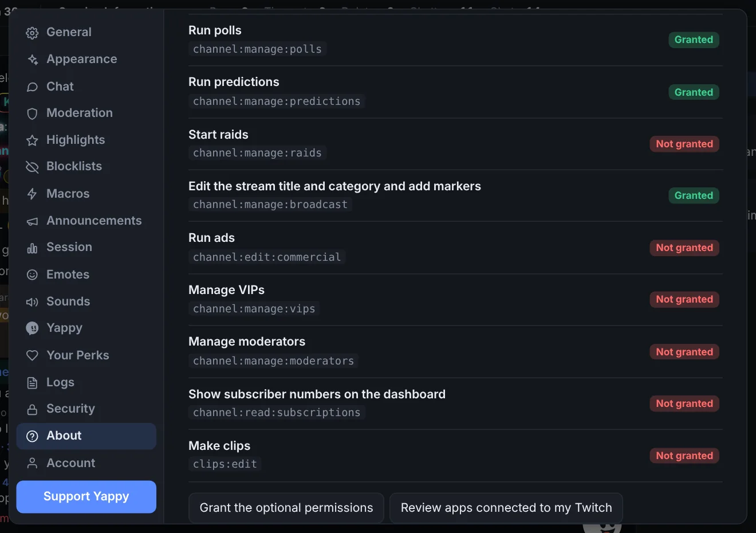Click the Support Yappy button
Viewport: 756px width, 533px height.
[86, 496]
